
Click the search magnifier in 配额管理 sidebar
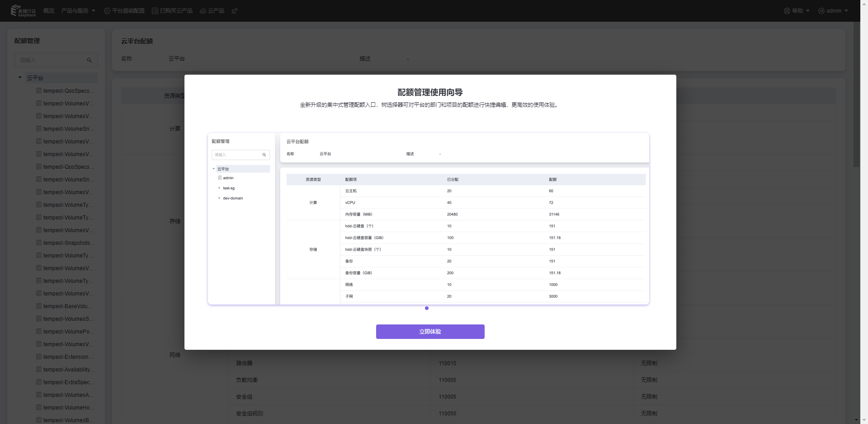coord(90,60)
